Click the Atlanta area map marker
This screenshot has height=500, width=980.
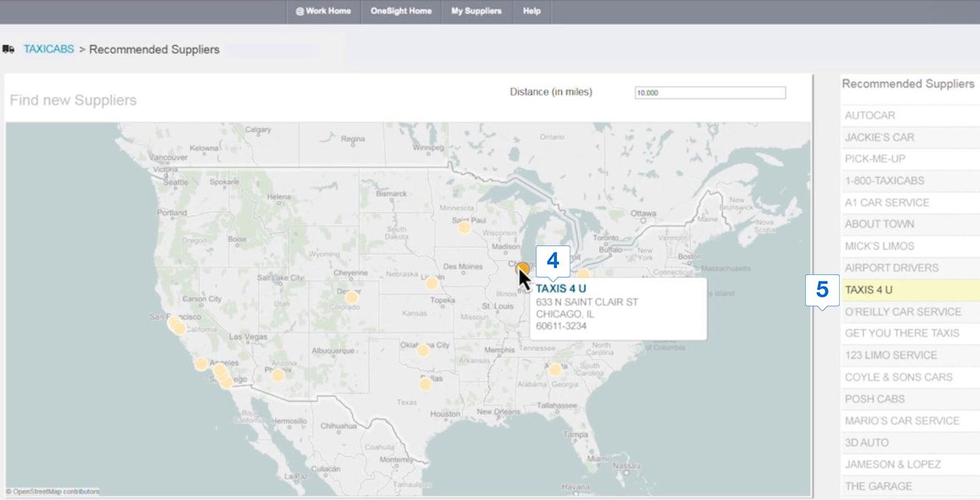[555, 370]
